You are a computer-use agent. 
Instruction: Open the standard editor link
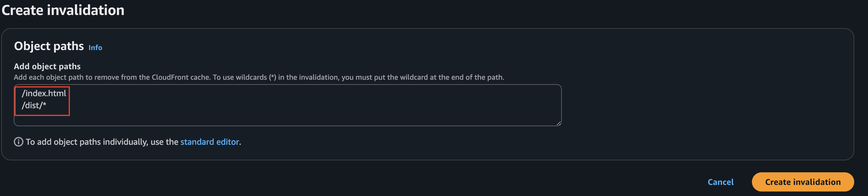[210, 142]
